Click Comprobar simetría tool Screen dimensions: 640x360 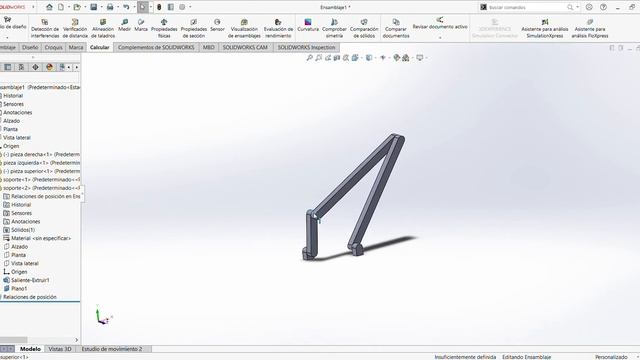point(334,28)
